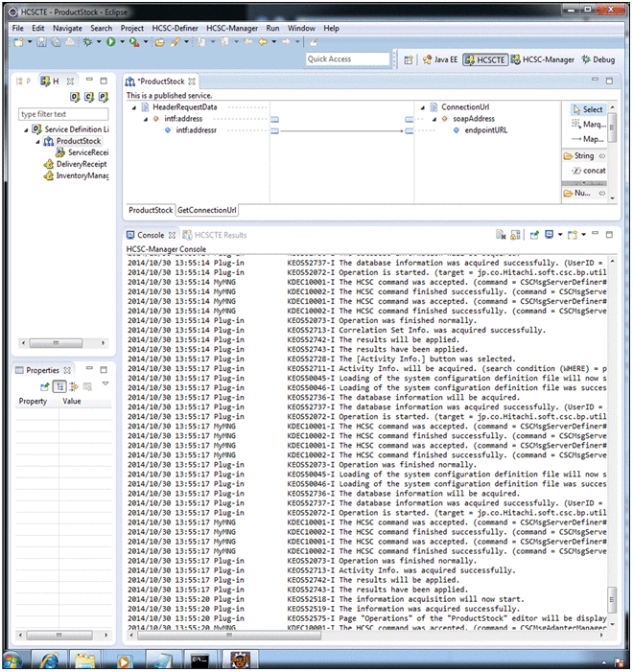Image resolution: width=633 pixels, height=672 pixels.
Task: Click the Run toolbar button
Action: point(111,43)
